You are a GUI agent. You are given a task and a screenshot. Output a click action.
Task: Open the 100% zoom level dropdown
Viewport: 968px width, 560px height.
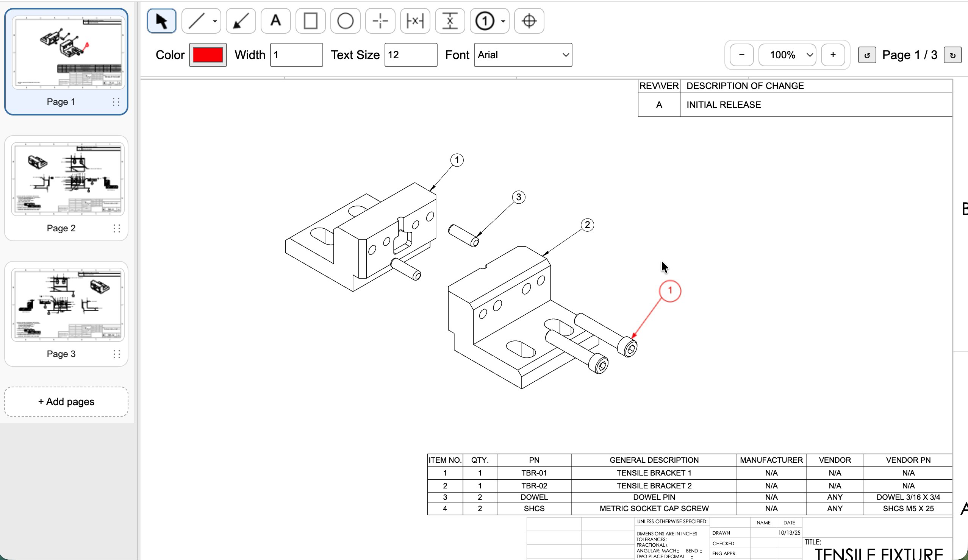[787, 55]
